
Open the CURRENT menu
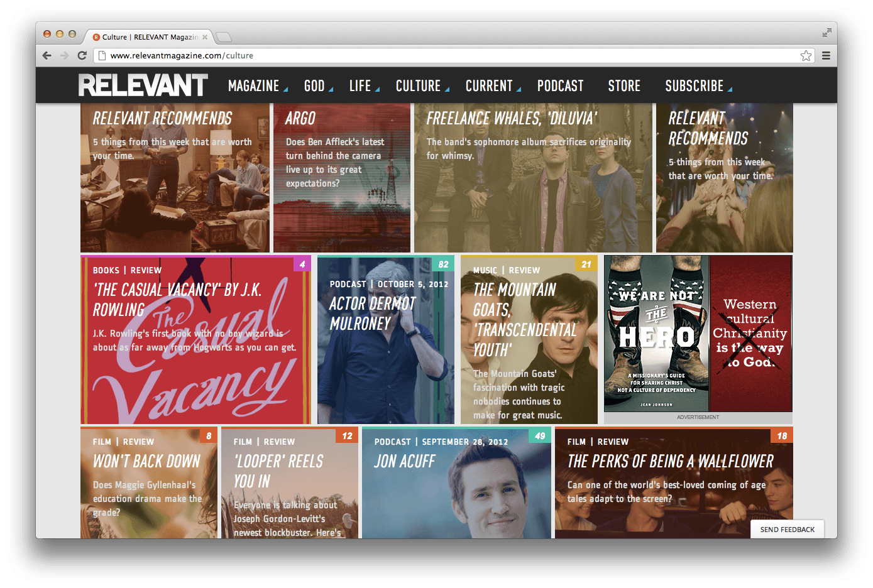pos(489,86)
